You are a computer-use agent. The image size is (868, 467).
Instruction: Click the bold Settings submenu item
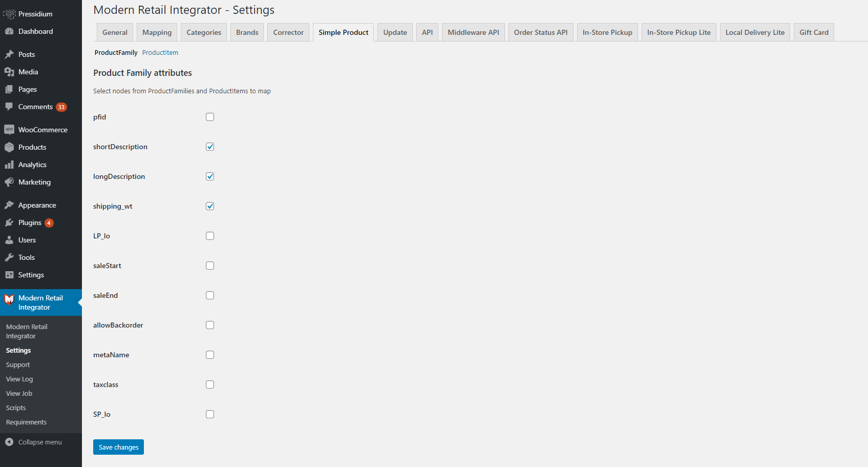(18, 351)
